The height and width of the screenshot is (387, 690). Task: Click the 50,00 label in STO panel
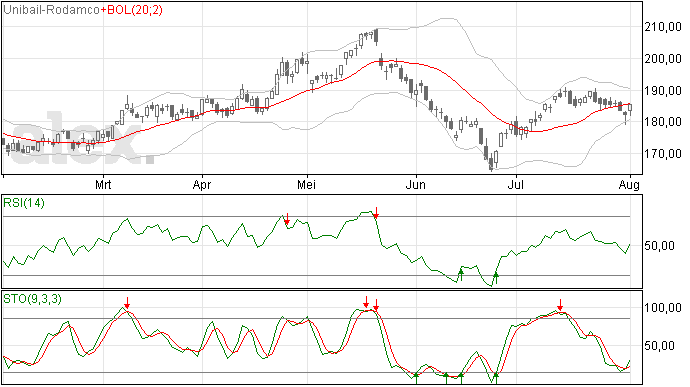pyautogui.click(x=659, y=346)
